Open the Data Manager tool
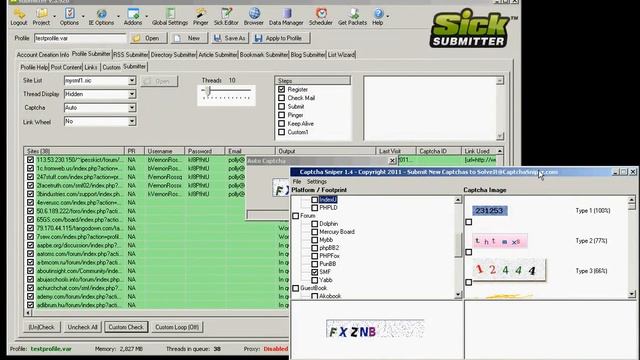This screenshot has width=640, height=360. point(286,17)
